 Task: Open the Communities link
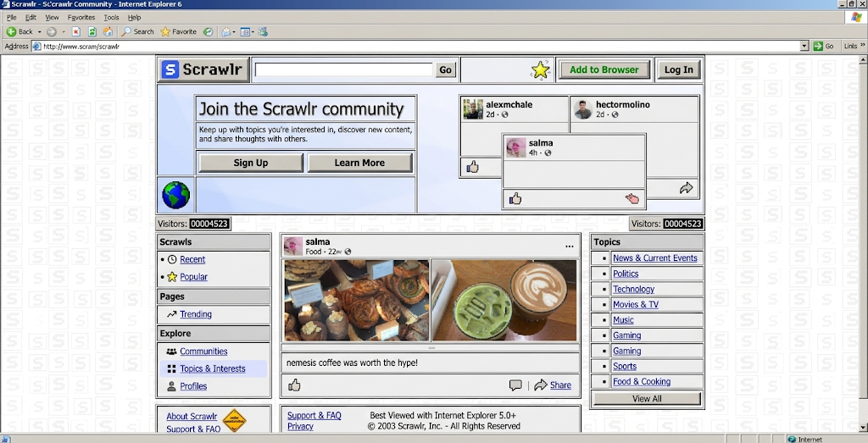click(203, 352)
